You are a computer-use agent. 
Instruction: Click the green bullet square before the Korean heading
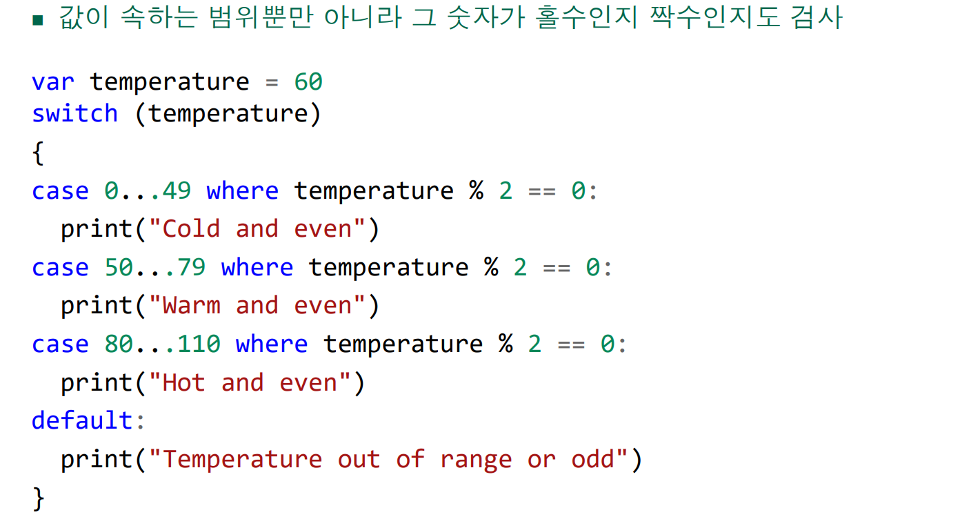(37, 19)
